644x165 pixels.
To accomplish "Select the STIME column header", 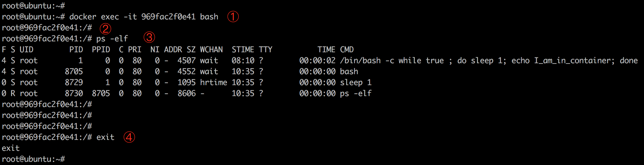I will [243, 50].
